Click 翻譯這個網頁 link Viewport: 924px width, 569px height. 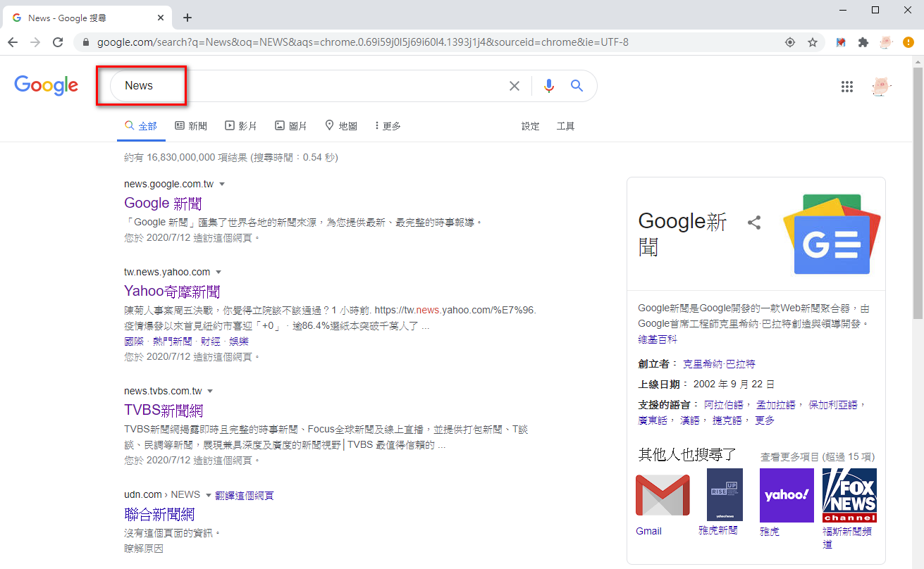coord(244,496)
